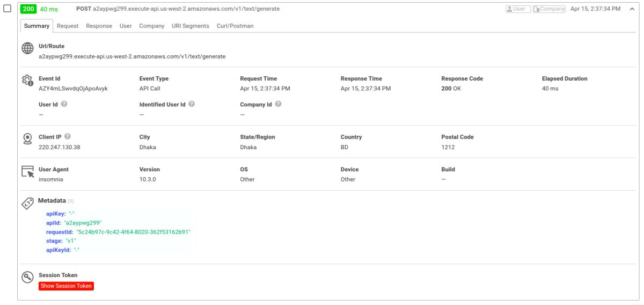Click help icon next to Company Id
The image size is (644, 305).
[x=278, y=104]
